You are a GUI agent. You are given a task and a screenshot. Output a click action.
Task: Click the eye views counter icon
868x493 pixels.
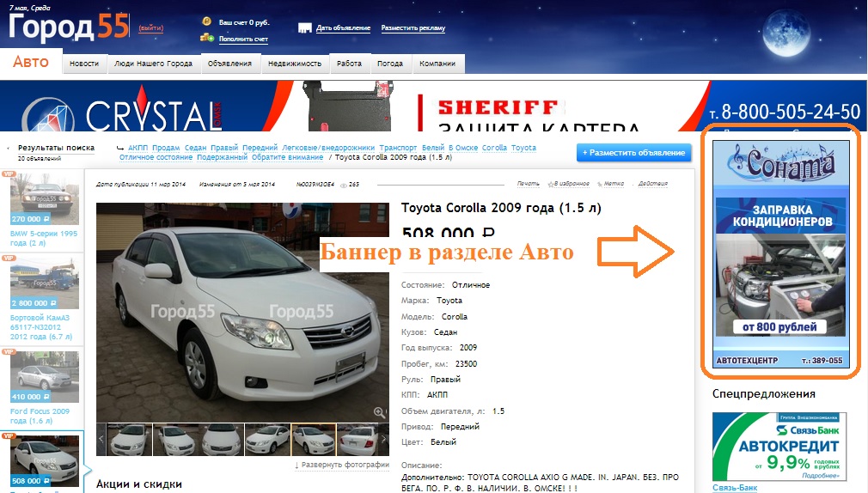pyautogui.click(x=343, y=185)
